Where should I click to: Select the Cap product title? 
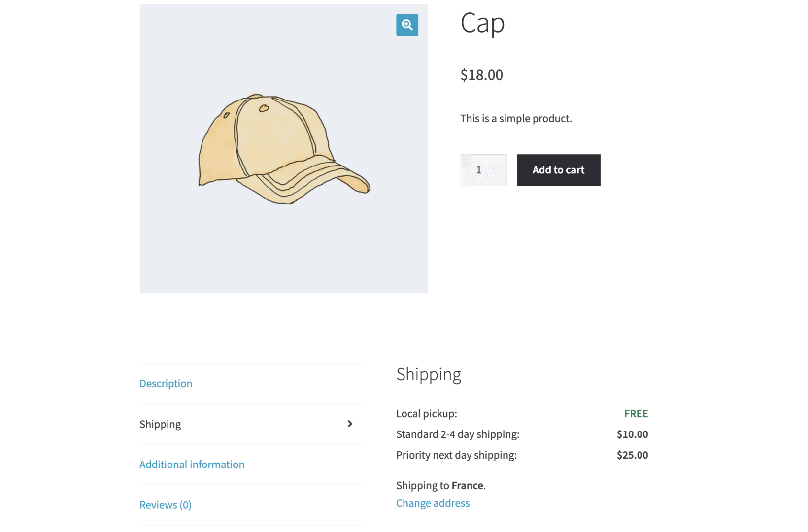pyautogui.click(x=482, y=24)
